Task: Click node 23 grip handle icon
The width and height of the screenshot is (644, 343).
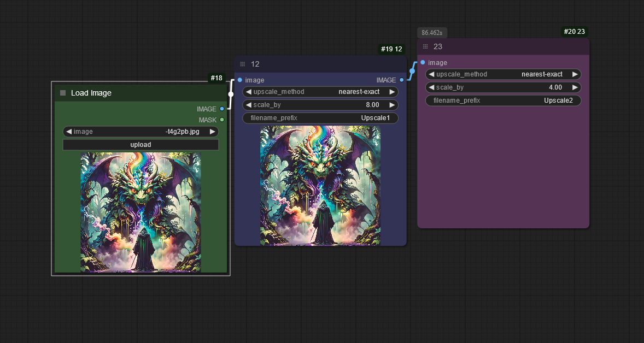Action: point(425,46)
